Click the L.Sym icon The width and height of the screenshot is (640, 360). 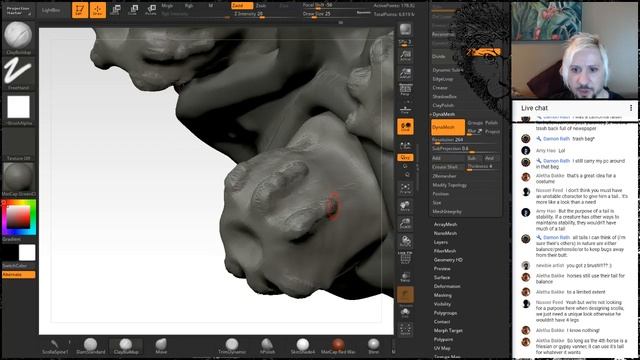pyautogui.click(x=405, y=145)
